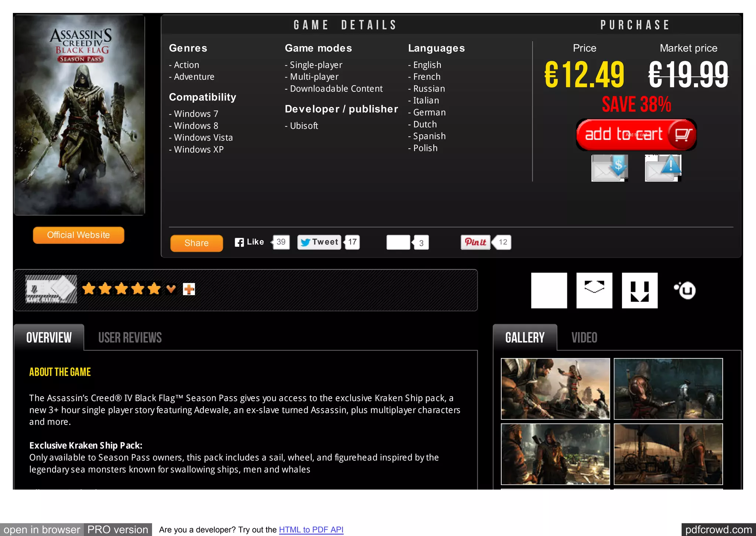This screenshot has height=536, width=756.
Task: Click the Uplay logo icon
Action: click(685, 290)
